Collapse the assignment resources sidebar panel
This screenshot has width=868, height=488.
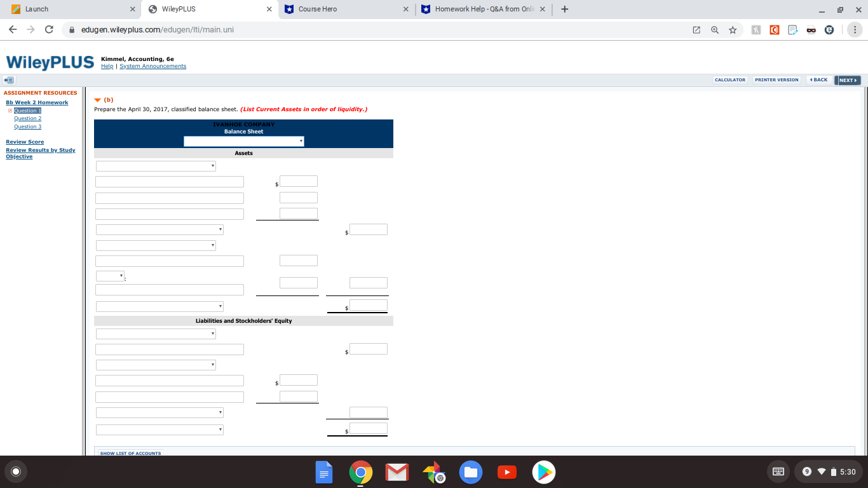8,79
